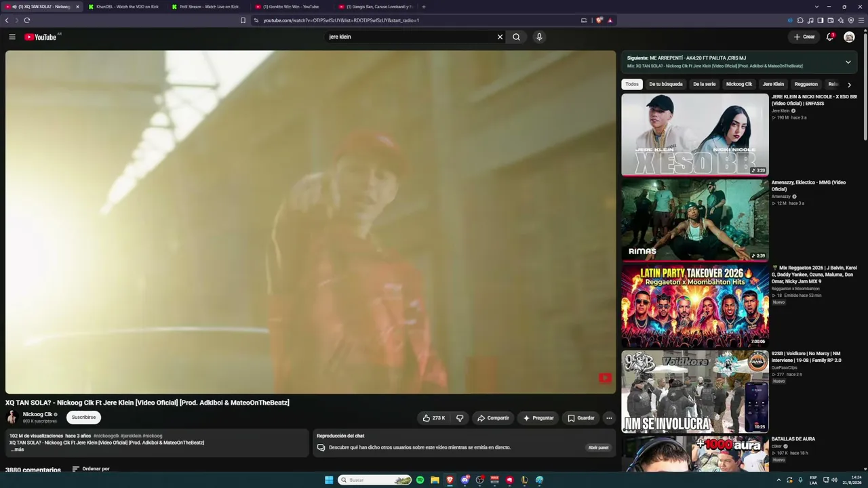Select the De la serie filter chip
This screenshot has width=868, height=488.
pyautogui.click(x=705, y=84)
